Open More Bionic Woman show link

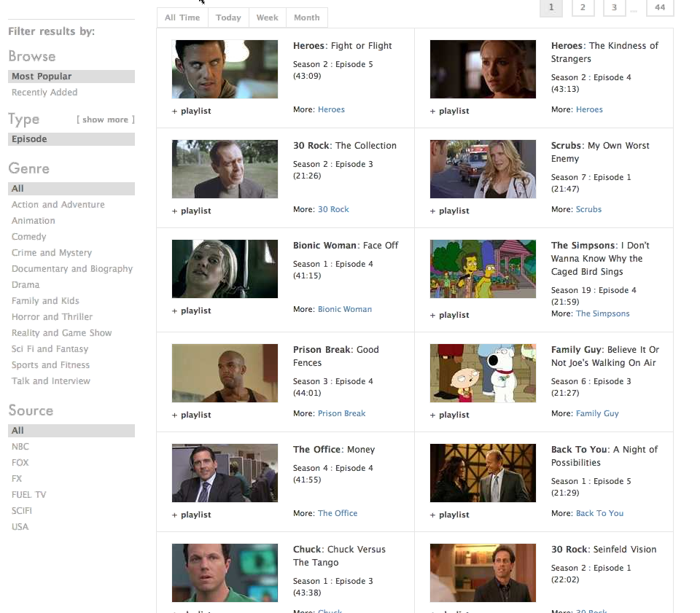pos(345,310)
